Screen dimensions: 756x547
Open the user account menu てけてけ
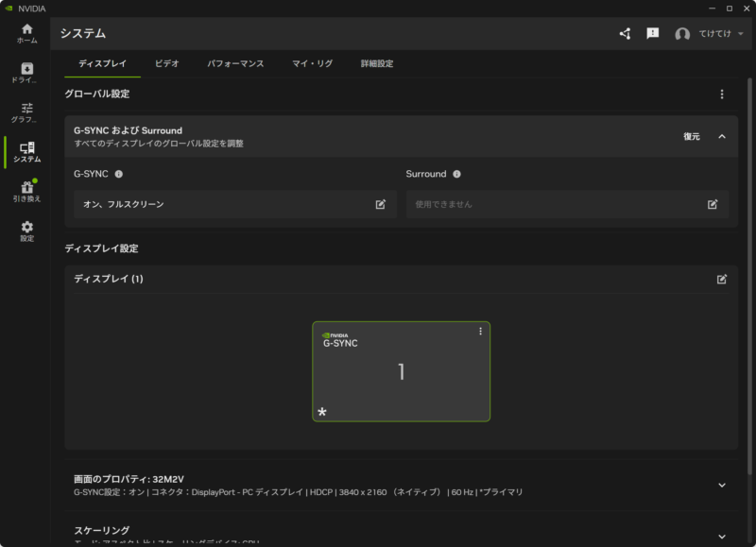coord(709,34)
